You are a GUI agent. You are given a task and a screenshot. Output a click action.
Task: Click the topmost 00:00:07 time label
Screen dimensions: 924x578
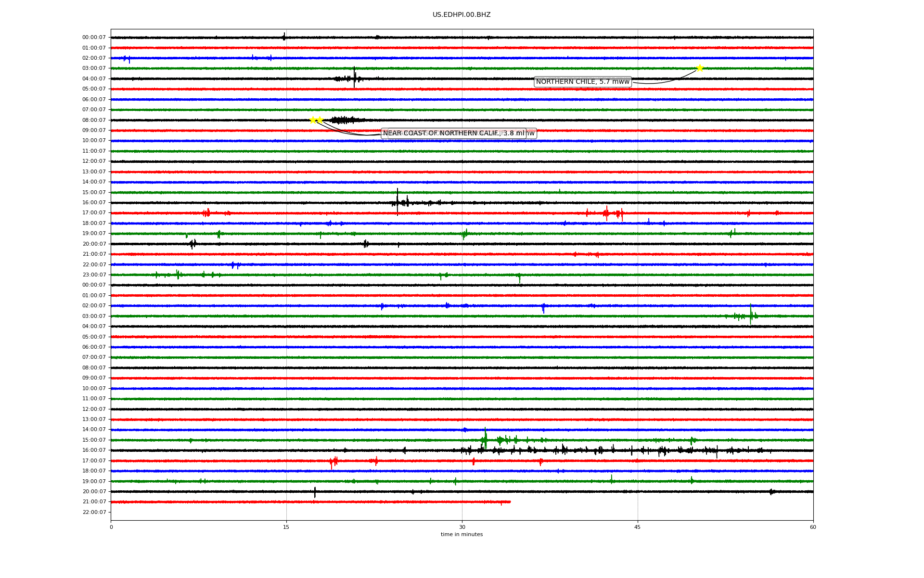(x=94, y=38)
